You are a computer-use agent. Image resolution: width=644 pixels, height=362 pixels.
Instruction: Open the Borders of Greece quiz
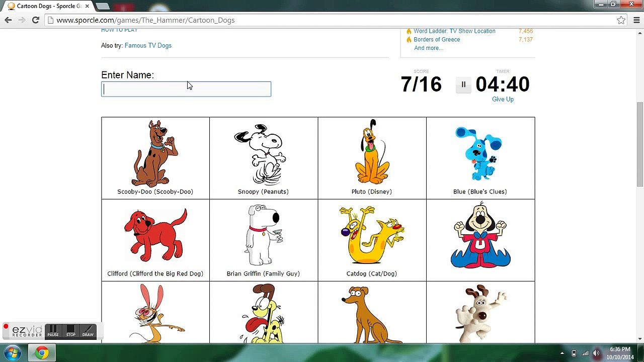point(437,40)
